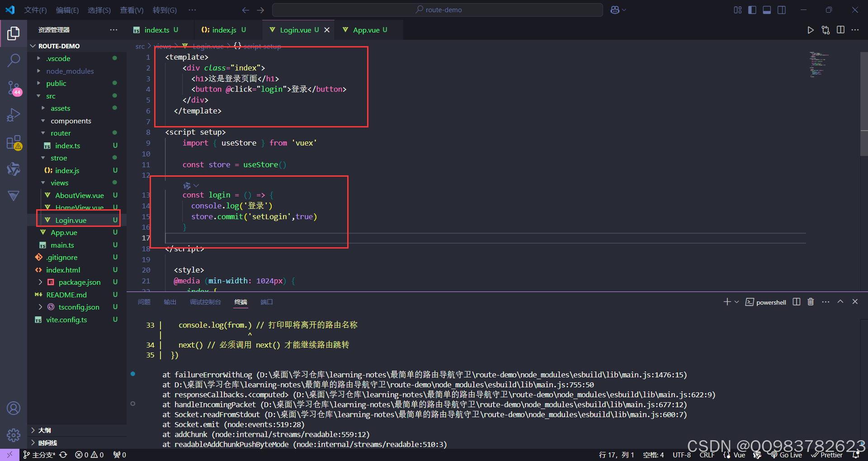Go back with navigation arrow
This screenshot has width=868, height=461.
[245, 10]
